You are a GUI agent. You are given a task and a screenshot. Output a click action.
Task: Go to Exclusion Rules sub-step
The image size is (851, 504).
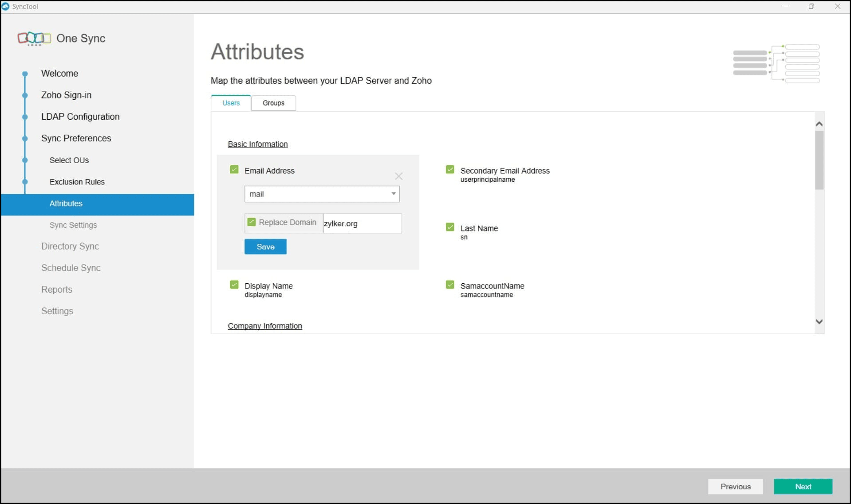[x=77, y=182]
